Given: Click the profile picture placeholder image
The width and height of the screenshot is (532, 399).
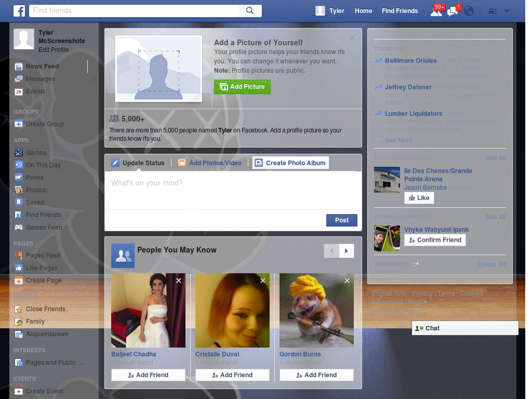Looking at the screenshot, I should 158,68.
